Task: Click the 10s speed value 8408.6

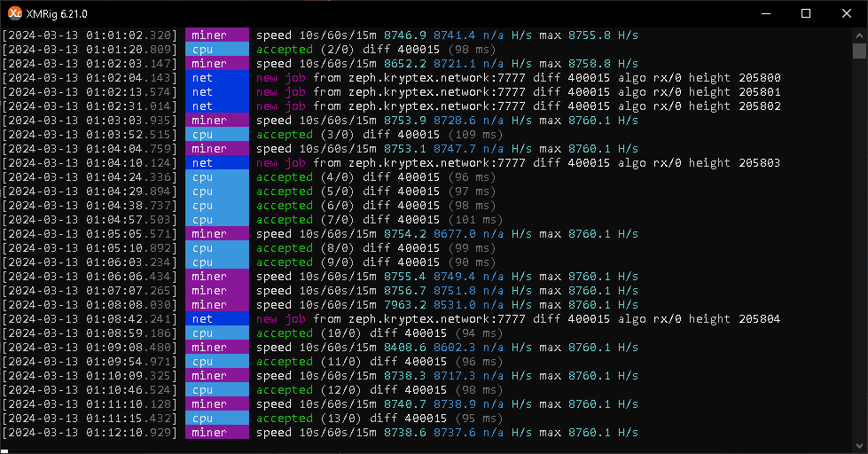Action: tap(405, 347)
